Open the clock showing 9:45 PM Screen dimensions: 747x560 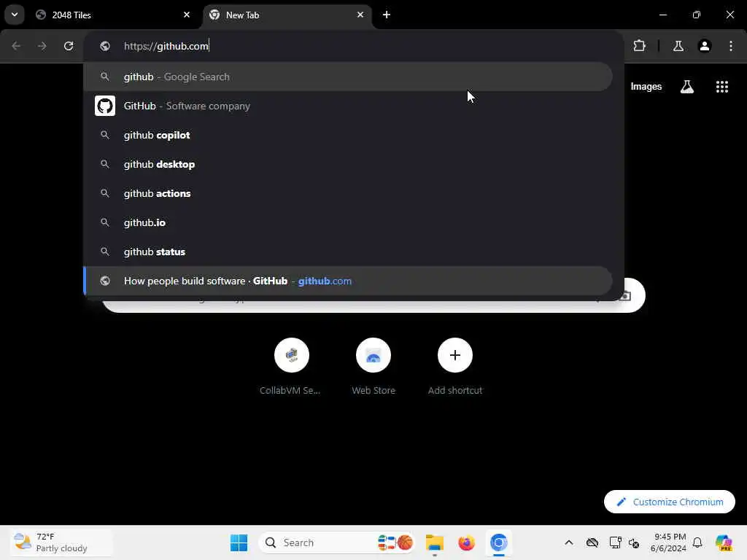coord(668,542)
